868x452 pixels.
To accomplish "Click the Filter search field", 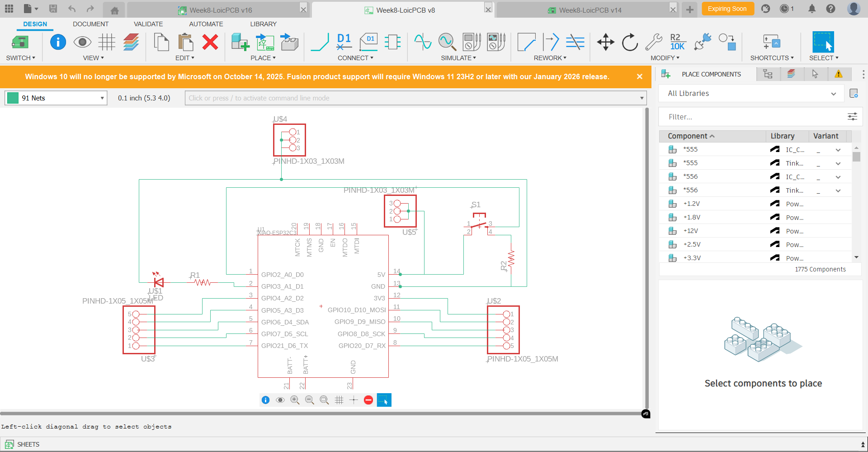I will (753, 117).
